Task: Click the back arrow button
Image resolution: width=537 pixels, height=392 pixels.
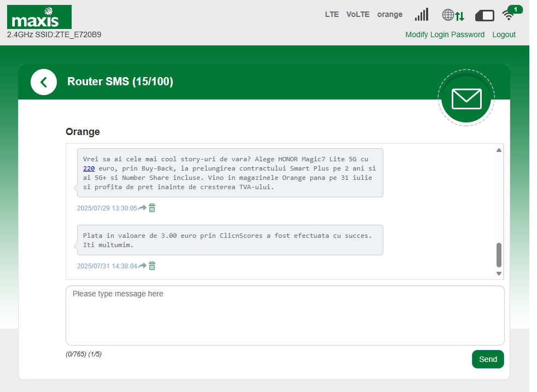Action: pyautogui.click(x=44, y=82)
